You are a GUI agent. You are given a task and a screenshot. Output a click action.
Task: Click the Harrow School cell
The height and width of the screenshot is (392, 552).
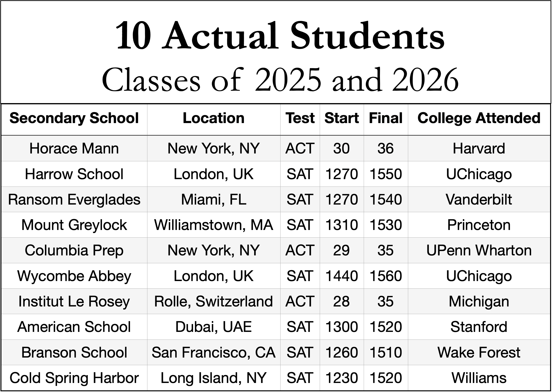pos(74,174)
